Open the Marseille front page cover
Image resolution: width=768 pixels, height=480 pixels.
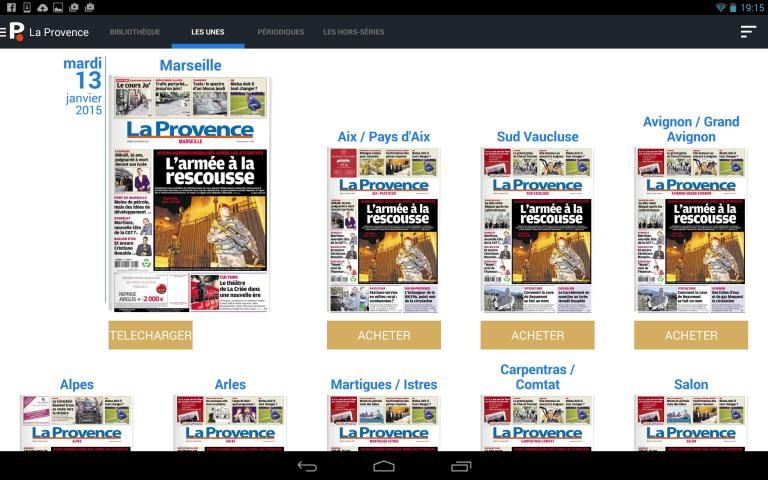190,195
